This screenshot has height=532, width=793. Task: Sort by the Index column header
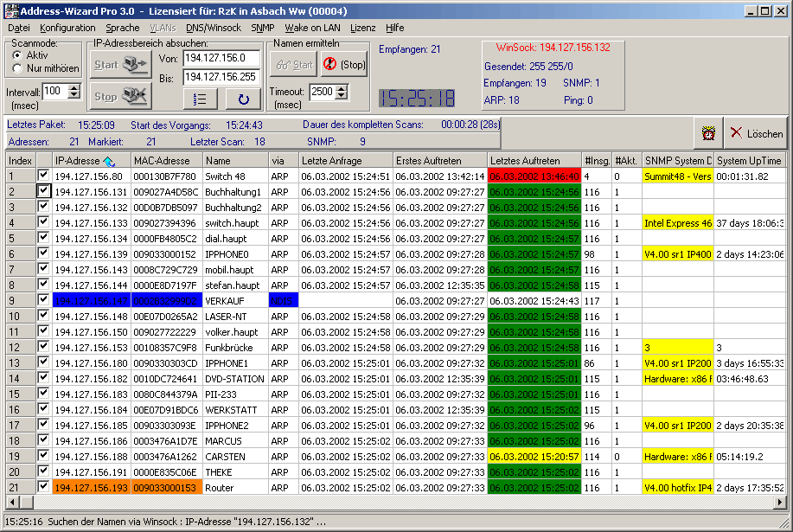tap(20, 161)
